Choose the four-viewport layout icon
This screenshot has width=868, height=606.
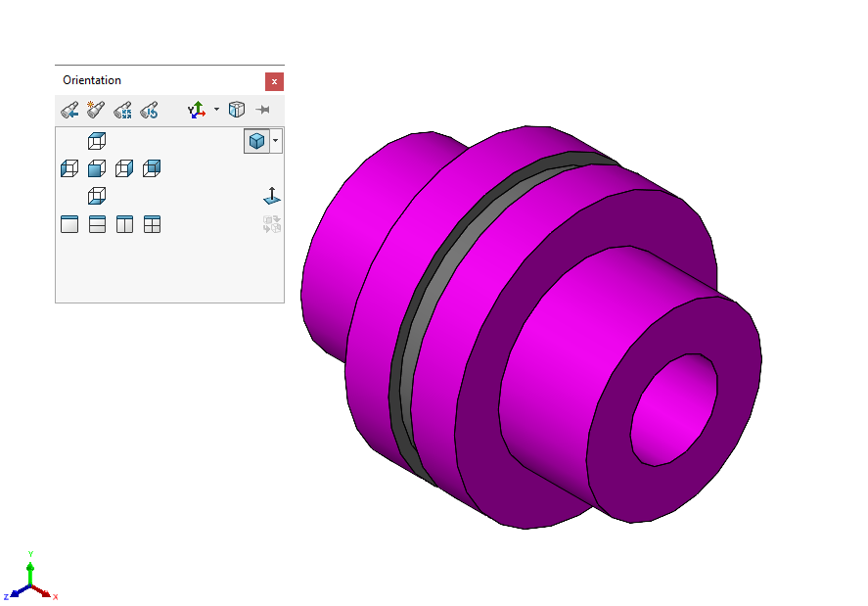152,223
